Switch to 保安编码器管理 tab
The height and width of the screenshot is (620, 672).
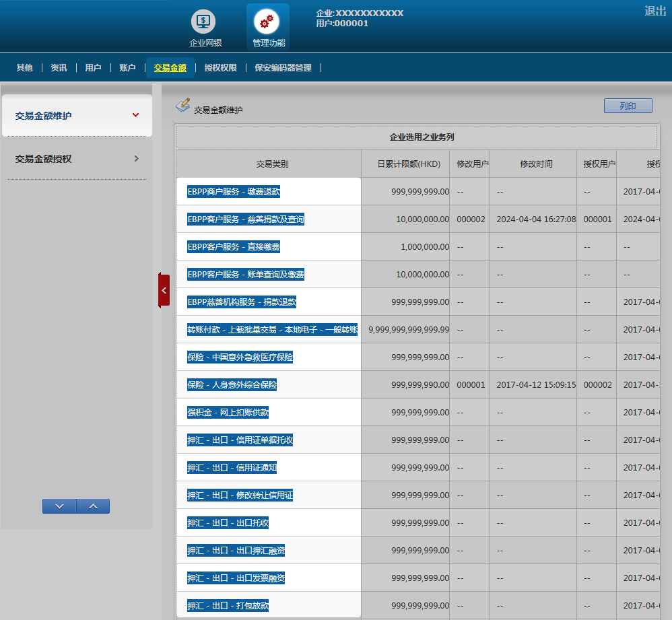(283, 68)
